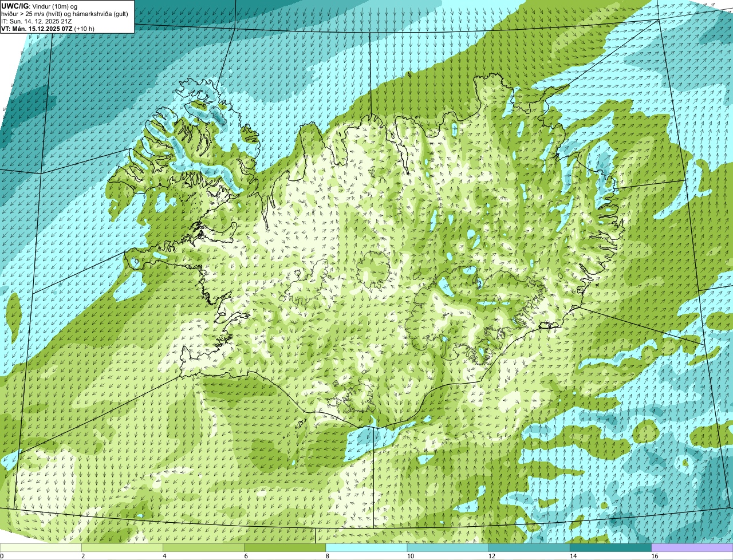The width and height of the screenshot is (733, 560).
Task: Click the '12' label on the wind scale
Action: tap(491, 556)
